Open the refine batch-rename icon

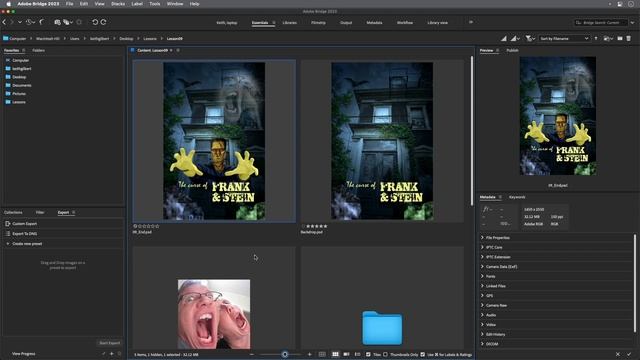[x=67, y=22]
